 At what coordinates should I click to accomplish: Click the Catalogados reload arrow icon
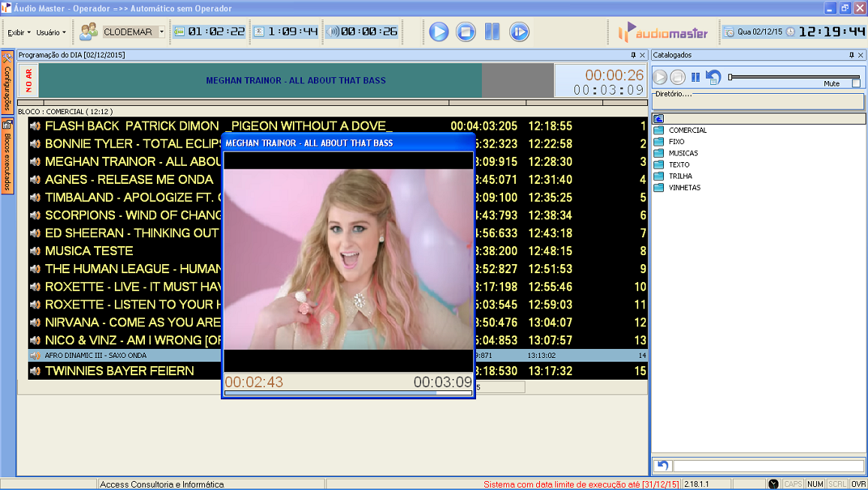point(713,77)
